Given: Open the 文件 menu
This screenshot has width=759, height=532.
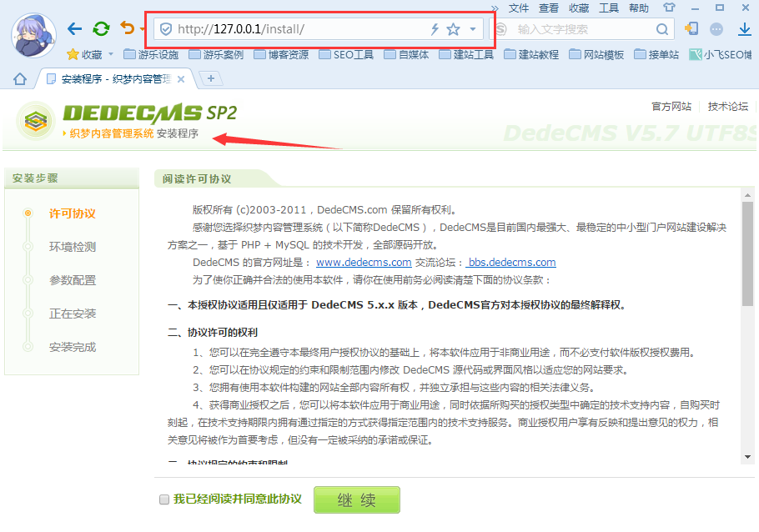Looking at the screenshot, I should [519, 8].
